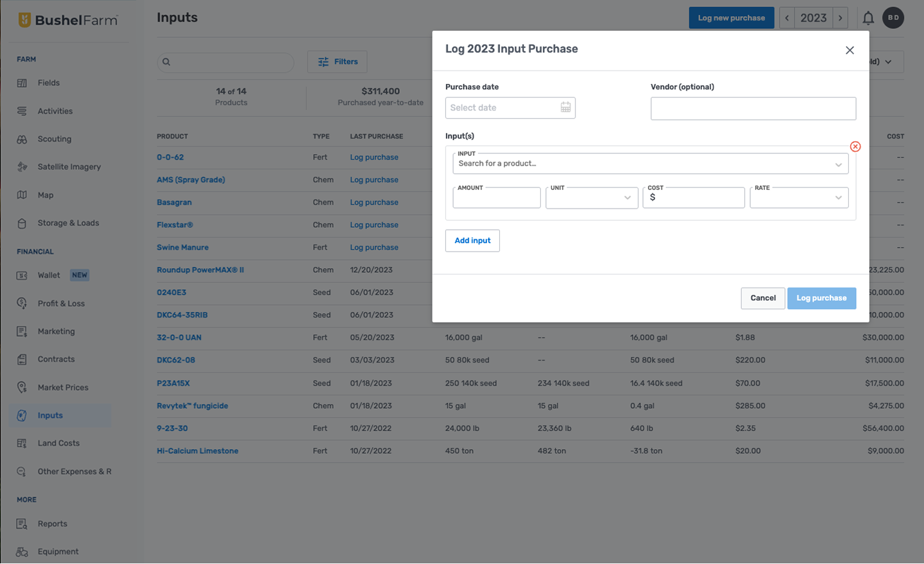Click the search magnifier icon
Viewport: 924px width, 564px height.
point(166,62)
